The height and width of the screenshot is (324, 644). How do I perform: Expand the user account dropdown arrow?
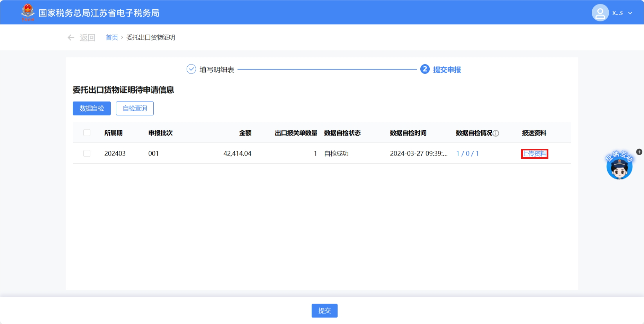630,13
